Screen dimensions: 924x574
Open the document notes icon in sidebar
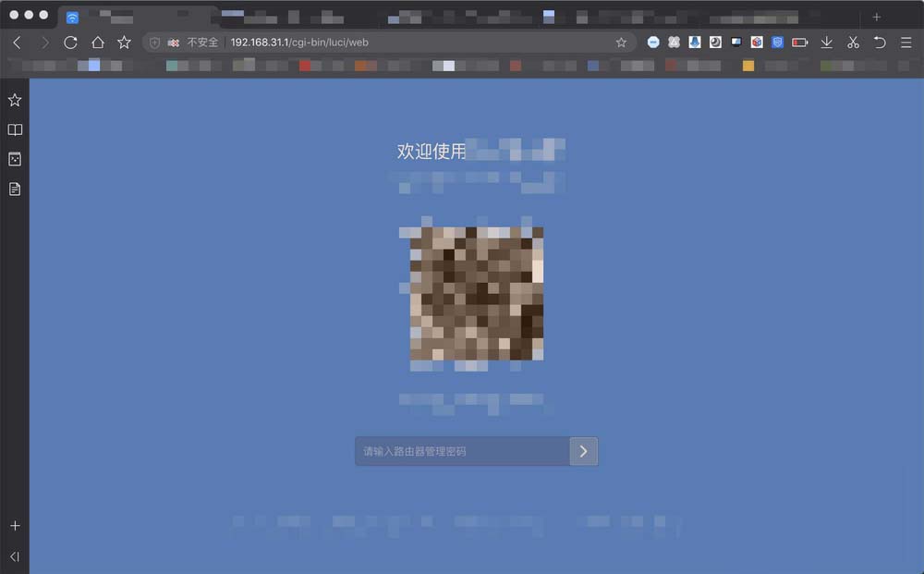15,189
